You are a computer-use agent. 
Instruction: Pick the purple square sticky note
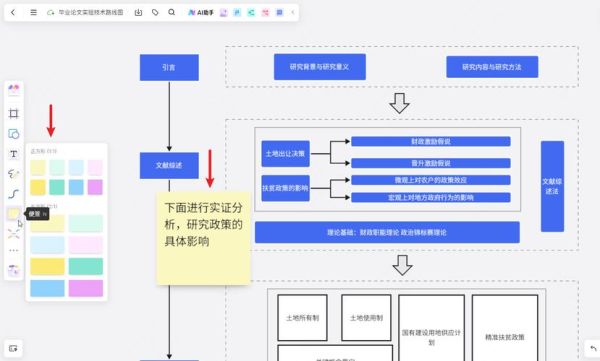(95, 187)
